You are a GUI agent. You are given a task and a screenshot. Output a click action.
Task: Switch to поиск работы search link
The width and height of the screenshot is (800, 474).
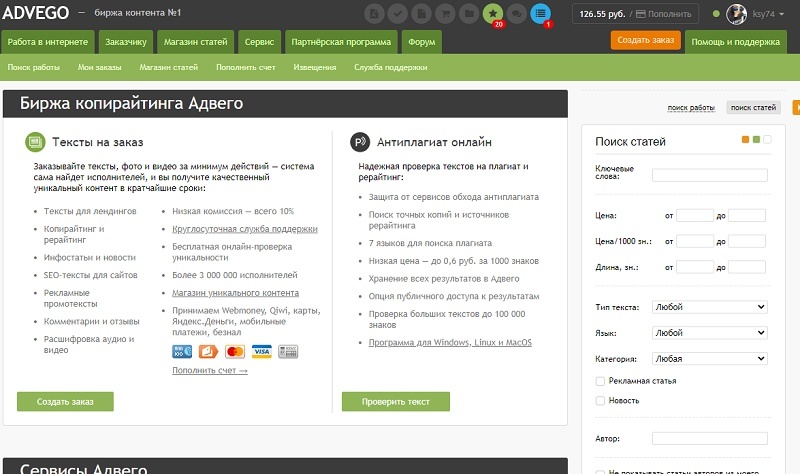[691, 108]
